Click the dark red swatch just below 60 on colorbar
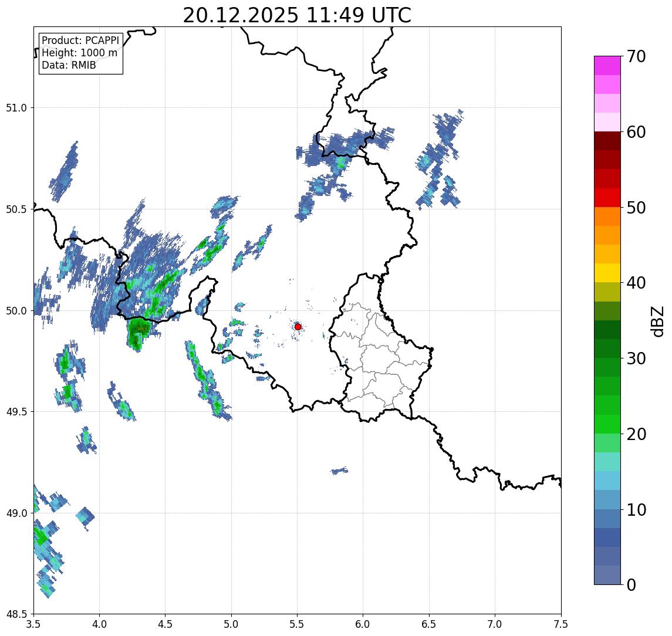The height and width of the screenshot is (636, 672). (x=607, y=141)
